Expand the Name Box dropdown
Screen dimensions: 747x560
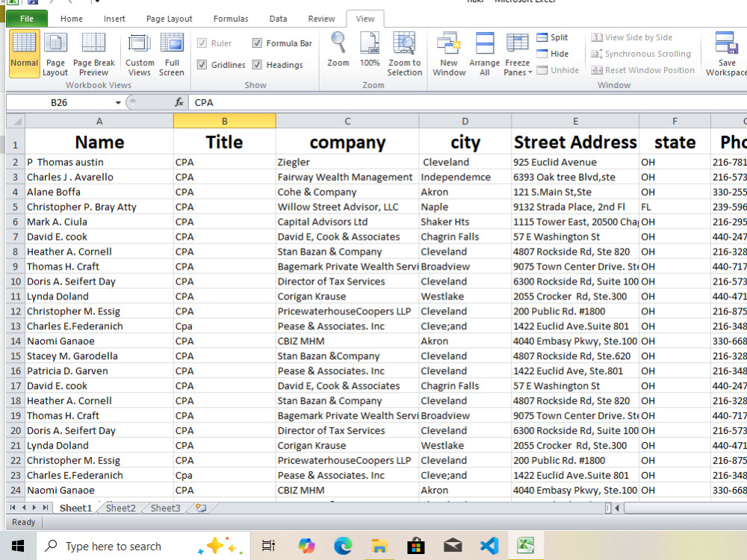[x=118, y=102]
